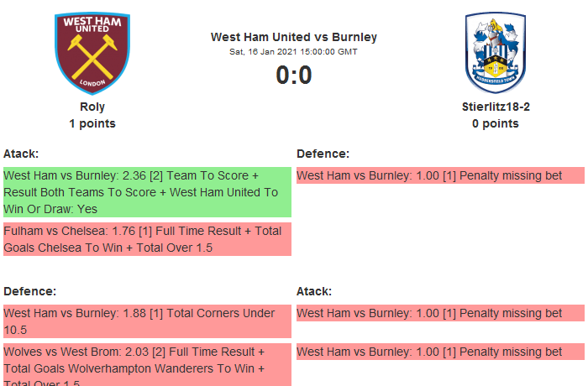588x386 pixels.
Task: Click the Atack heading at the lower right
Action: point(314,291)
